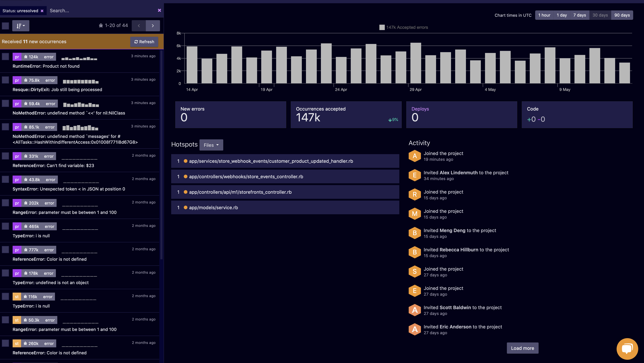Click the chat support bubble icon
Image resolution: width=644 pixels, height=363 pixels.
[627, 349]
